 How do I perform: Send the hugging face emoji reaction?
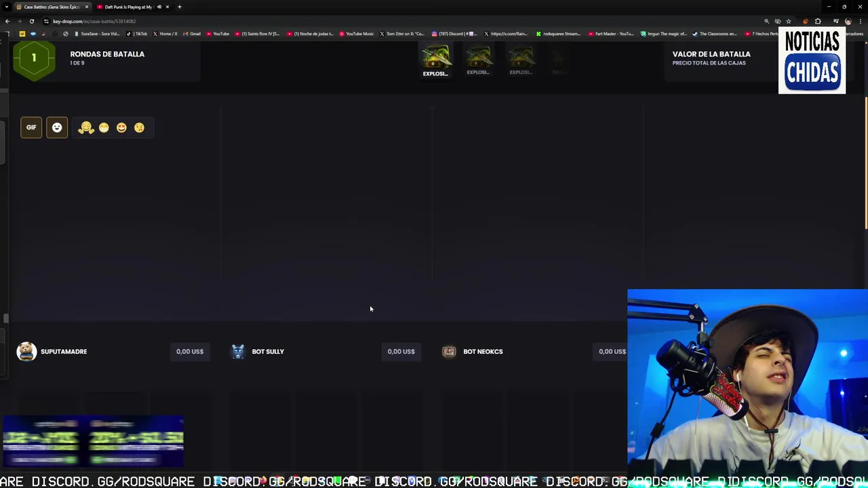(x=85, y=127)
